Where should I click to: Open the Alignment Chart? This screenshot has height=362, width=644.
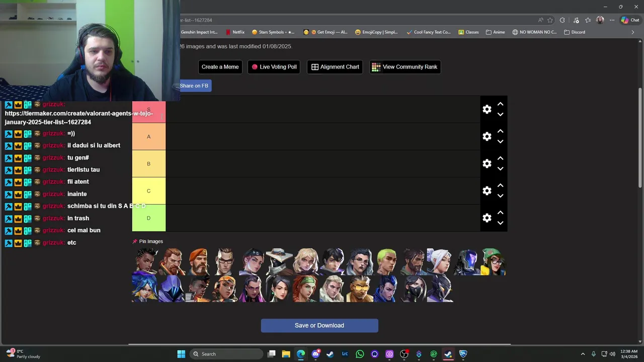[x=335, y=67]
